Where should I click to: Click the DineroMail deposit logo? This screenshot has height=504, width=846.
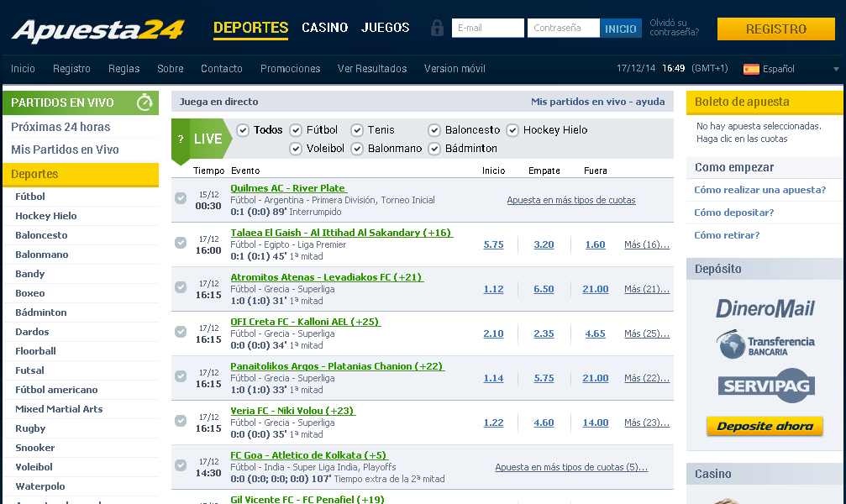(765, 308)
